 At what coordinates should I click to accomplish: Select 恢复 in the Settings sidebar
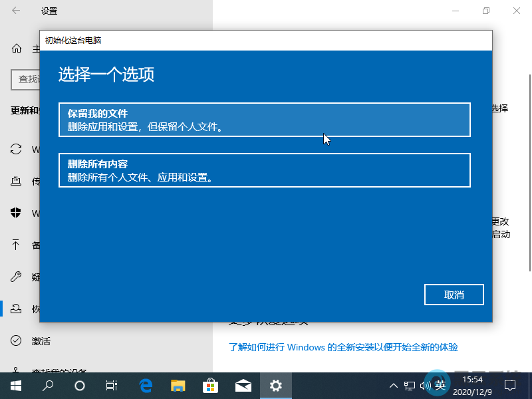(16, 309)
